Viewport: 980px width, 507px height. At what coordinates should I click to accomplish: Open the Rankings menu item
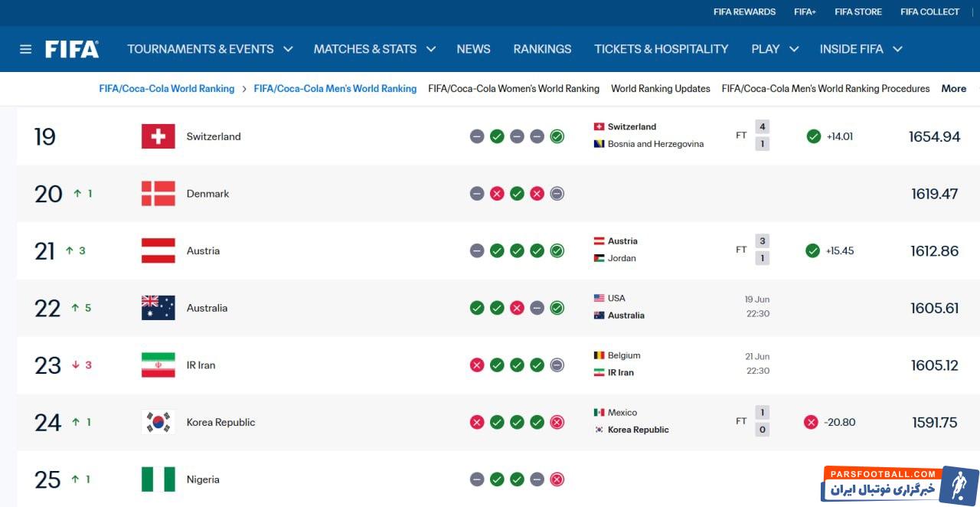542,49
